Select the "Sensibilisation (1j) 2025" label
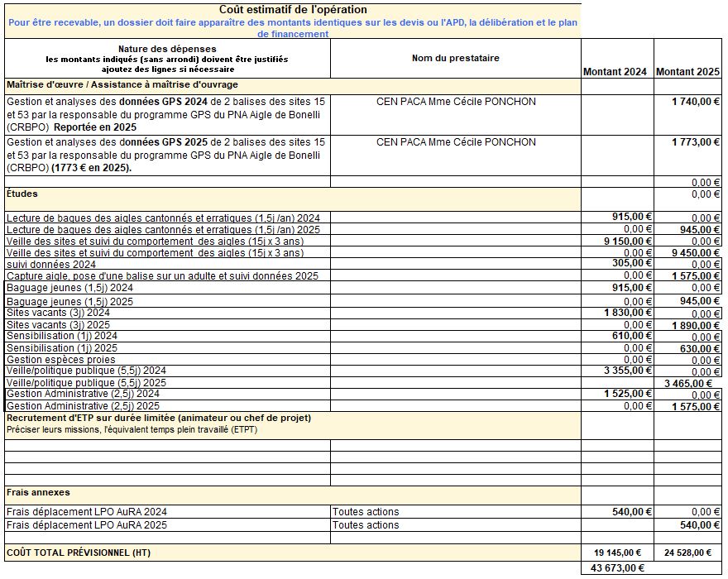 [62, 347]
